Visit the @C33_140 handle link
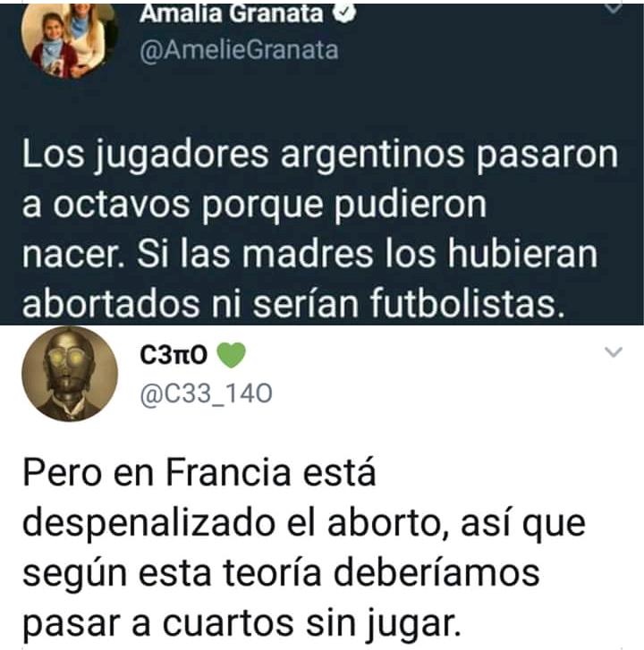 point(206,393)
